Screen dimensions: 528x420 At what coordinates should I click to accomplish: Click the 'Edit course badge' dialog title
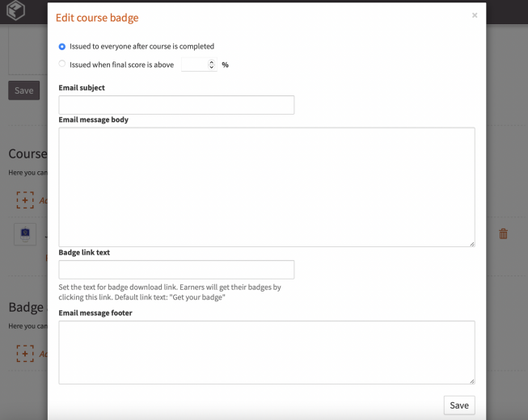click(x=97, y=18)
